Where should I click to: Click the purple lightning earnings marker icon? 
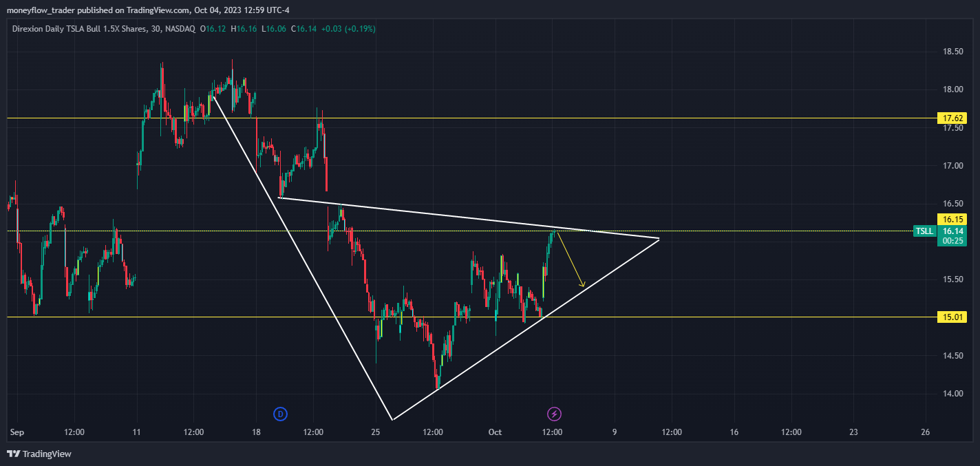tap(554, 414)
